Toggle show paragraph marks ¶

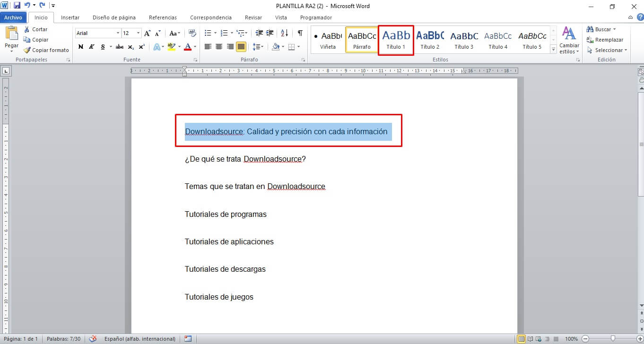click(x=300, y=33)
